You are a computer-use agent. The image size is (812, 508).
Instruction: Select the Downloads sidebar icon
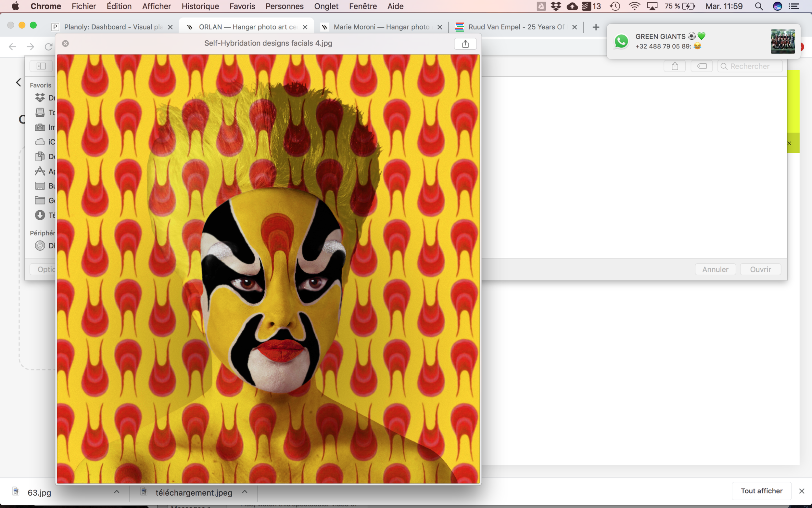[x=40, y=215]
